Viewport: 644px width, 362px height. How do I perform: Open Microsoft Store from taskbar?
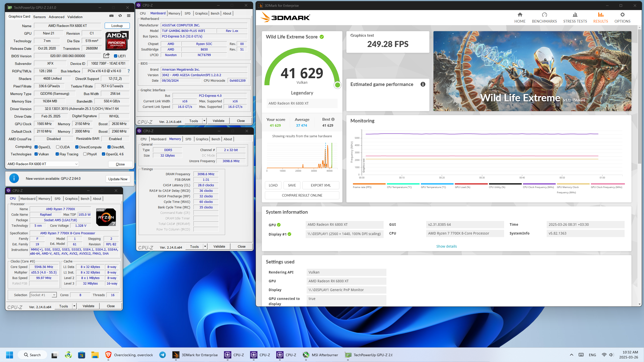click(82, 355)
